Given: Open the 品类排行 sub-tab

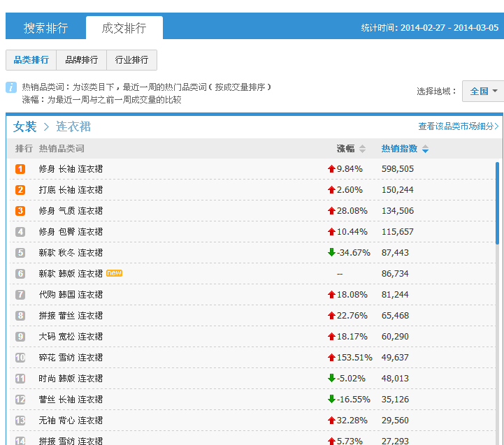Looking at the screenshot, I should tap(31, 60).
